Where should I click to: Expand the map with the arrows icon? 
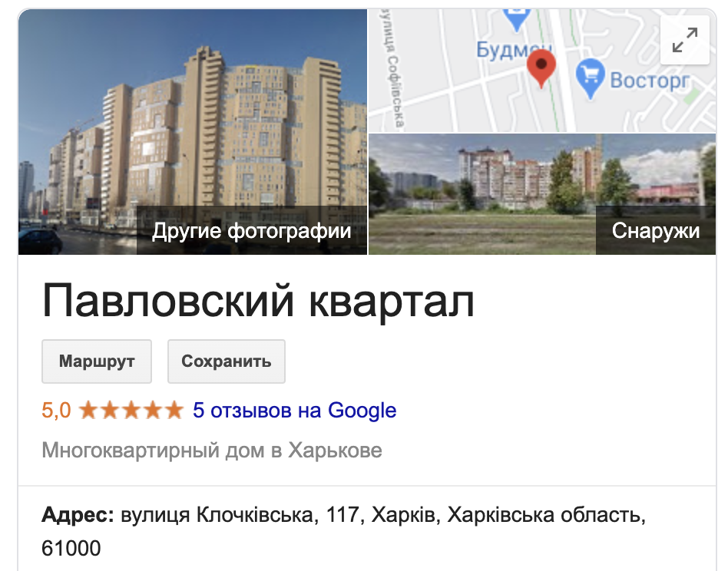pyautogui.click(x=685, y=40)
